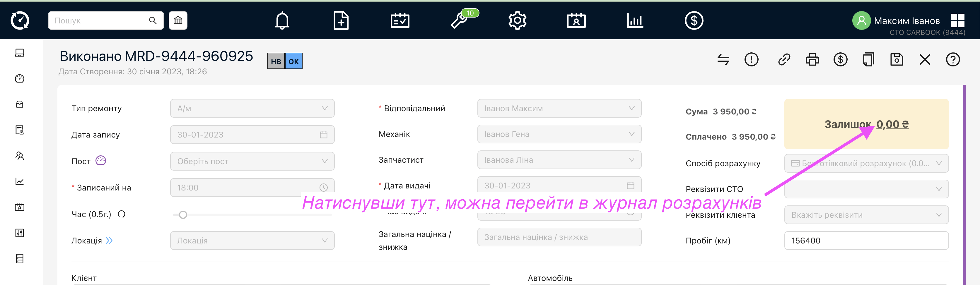Toggle the HB status badge
Screen dimensions: 980x285
coord(276,61)
